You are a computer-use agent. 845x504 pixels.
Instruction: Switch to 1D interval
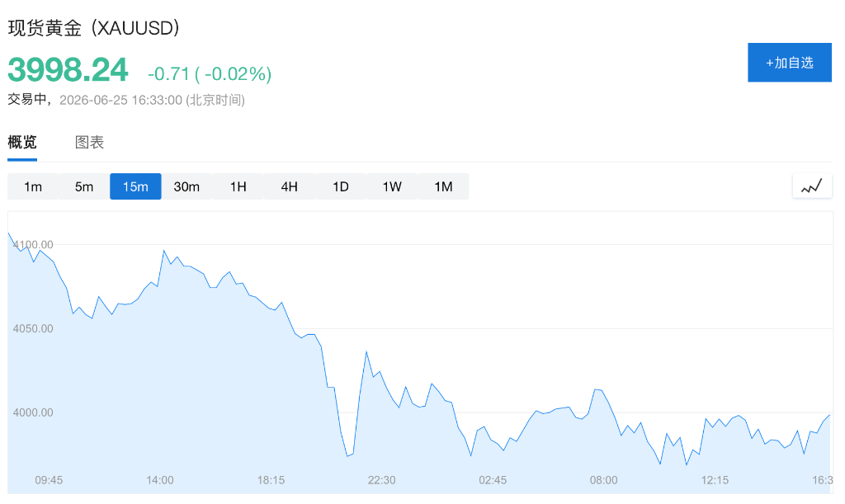(341, 187)
